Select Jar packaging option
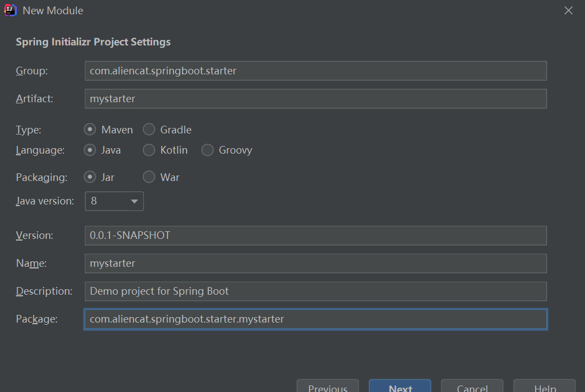Viewport: 585px width, 392px height. (x=90, y=177)
